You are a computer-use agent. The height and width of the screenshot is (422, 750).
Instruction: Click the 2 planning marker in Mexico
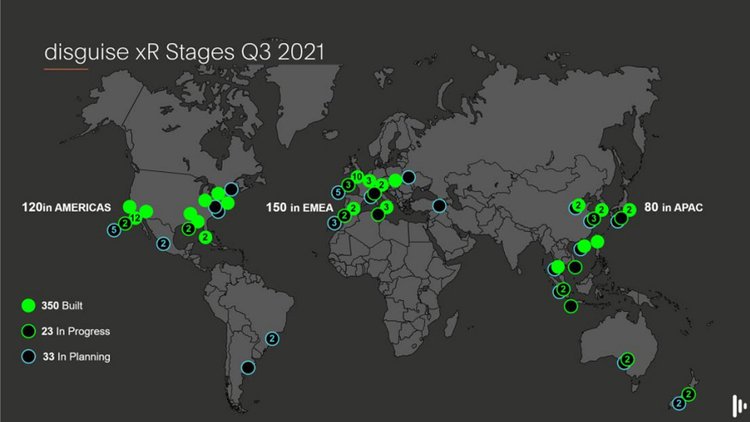(163, 244)
